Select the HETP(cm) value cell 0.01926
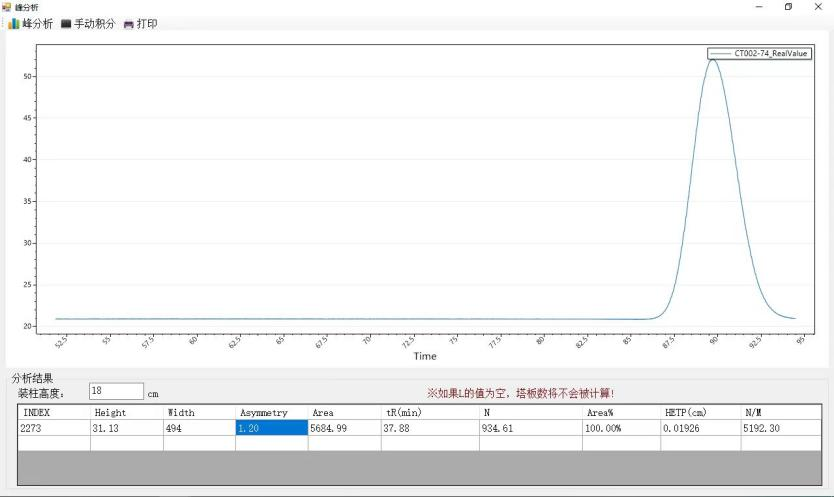The image size is (834, 497). [x=700, y=428]
